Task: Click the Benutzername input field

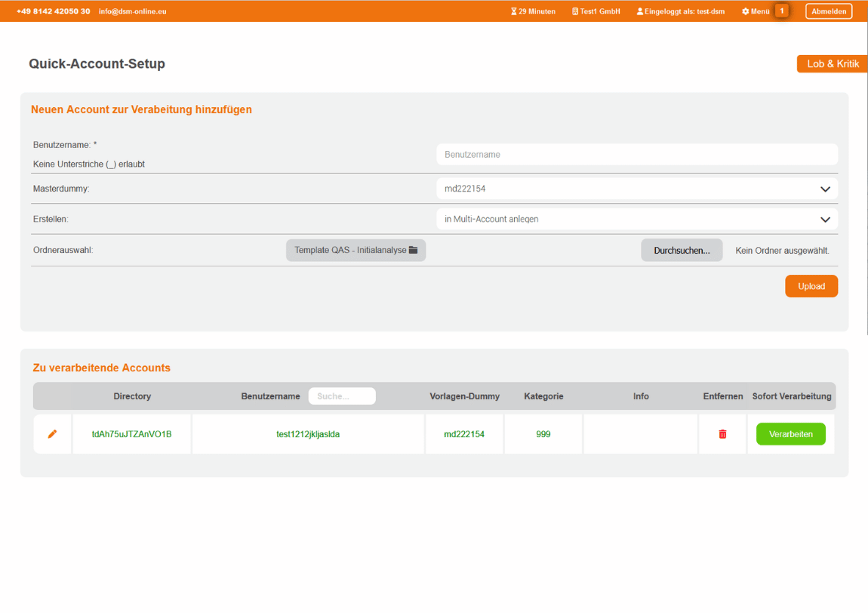Action: [636, 154]
